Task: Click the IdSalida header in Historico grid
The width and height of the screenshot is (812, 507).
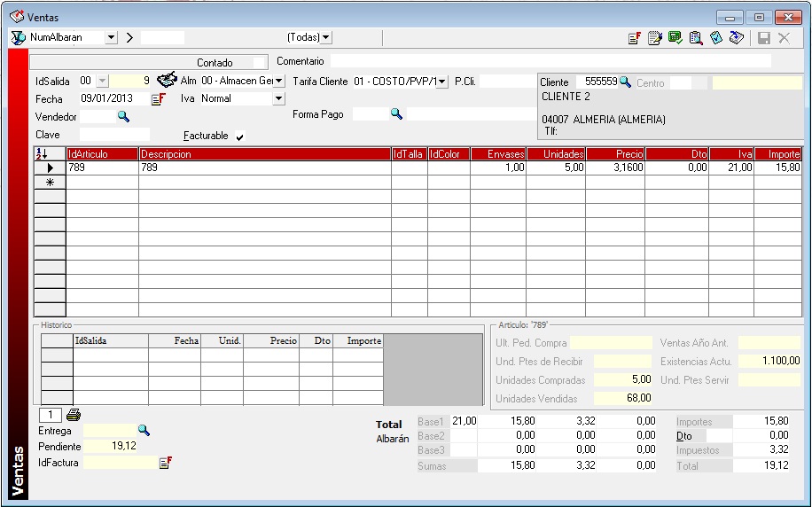Action: coord(111,340)
